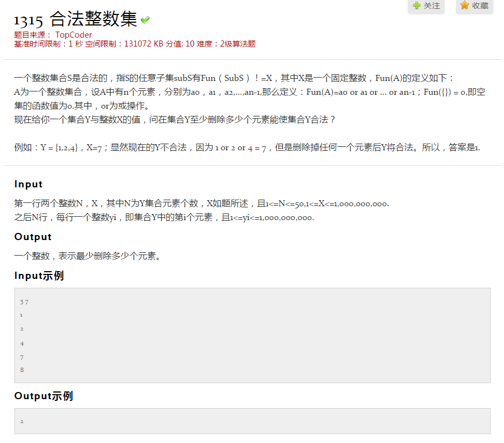Click the sentence 一个整数,表示最少删除多少个元素
The width and height of the screenshot is (504, 443).
coord(87,256)
